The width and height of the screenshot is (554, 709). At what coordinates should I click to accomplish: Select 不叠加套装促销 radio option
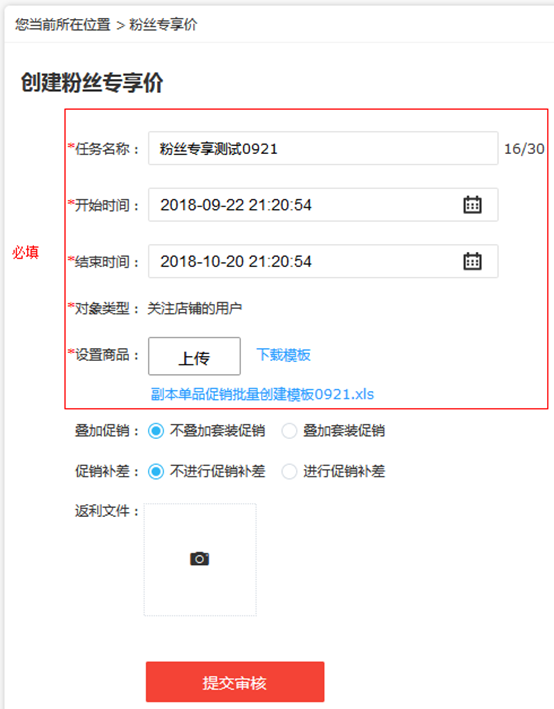tap(156, 431)
